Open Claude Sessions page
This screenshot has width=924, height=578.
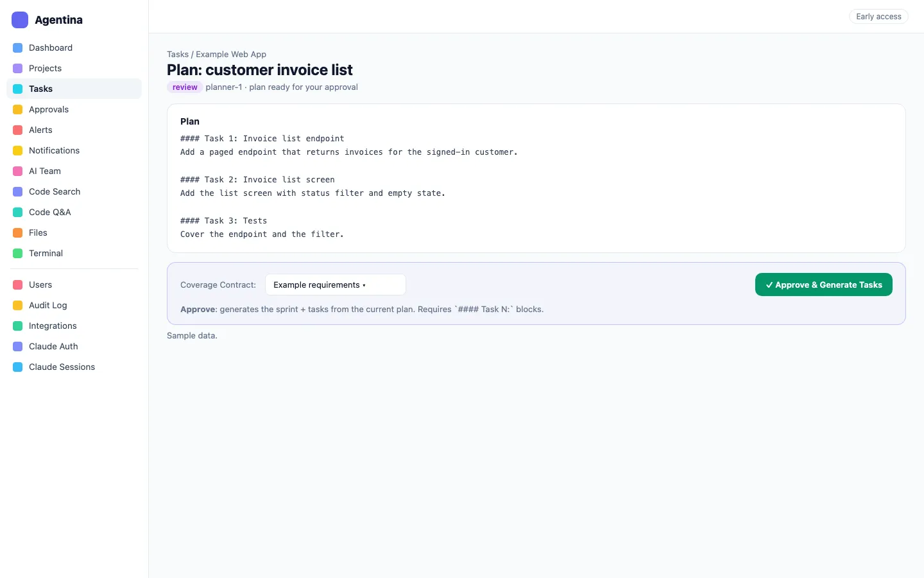click(74, 367)
